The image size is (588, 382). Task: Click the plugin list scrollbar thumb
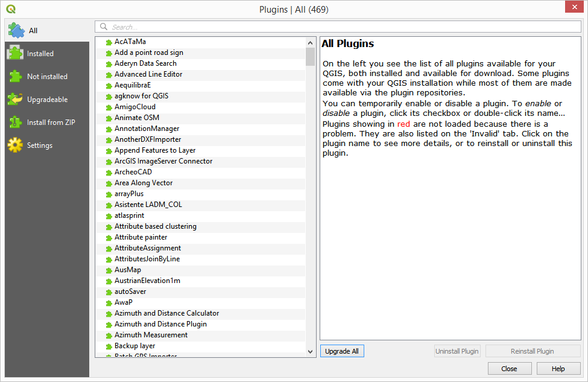(310, 57)
